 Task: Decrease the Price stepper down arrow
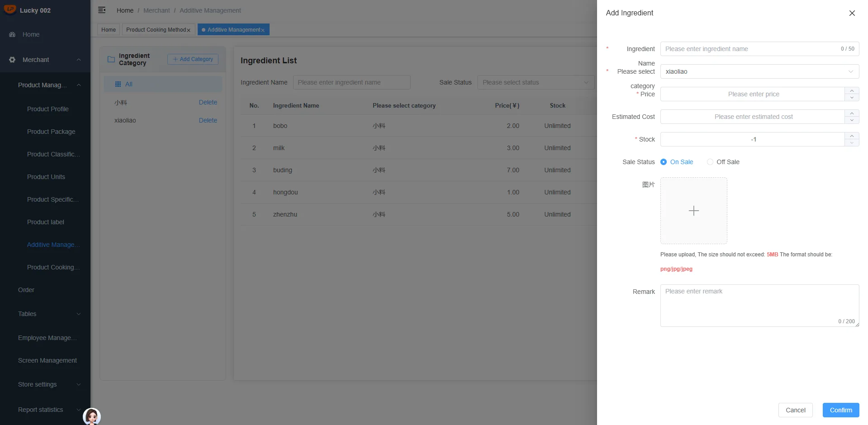(x=852, y=98)
